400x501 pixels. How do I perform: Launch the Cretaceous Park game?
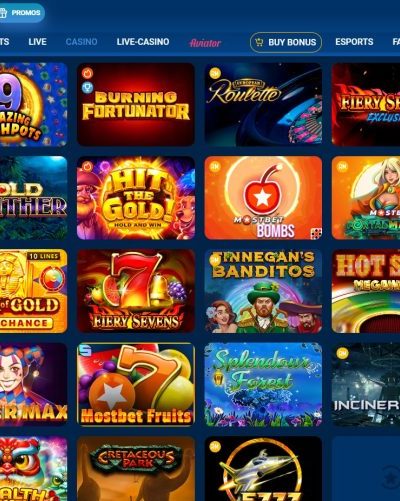pyautogui.click(x=136, y=469)
